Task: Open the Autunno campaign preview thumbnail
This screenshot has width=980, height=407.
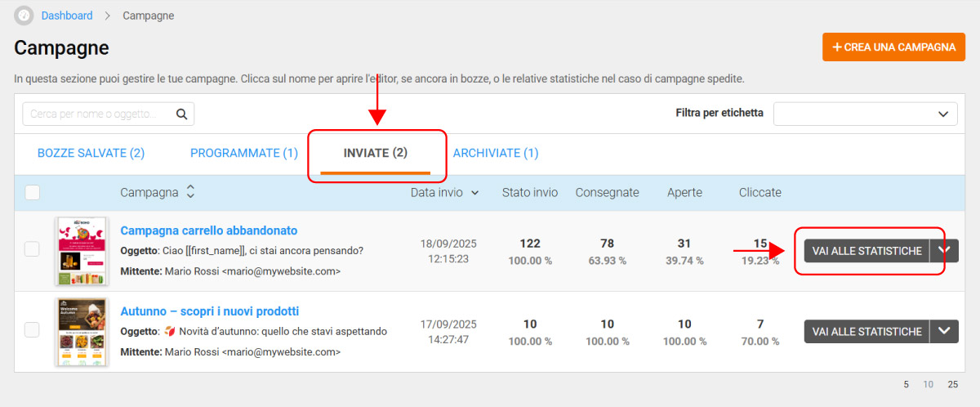Action: click(81, 331)
